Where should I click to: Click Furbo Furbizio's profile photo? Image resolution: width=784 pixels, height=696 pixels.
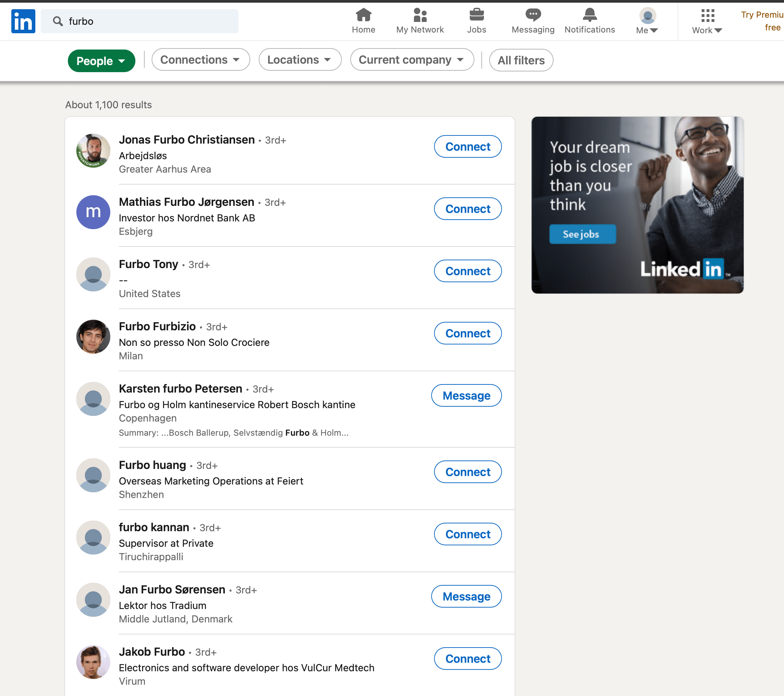click(x=93, y=336)
